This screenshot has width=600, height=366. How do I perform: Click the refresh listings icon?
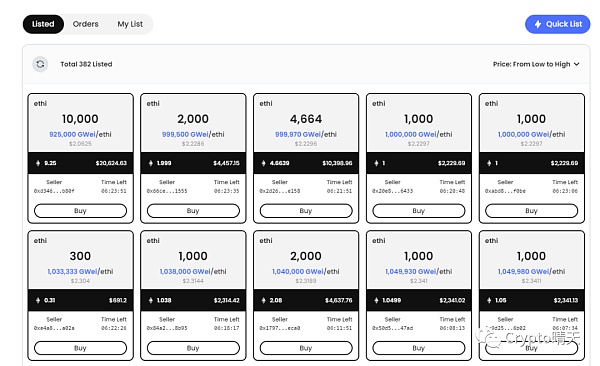(40, 64)
